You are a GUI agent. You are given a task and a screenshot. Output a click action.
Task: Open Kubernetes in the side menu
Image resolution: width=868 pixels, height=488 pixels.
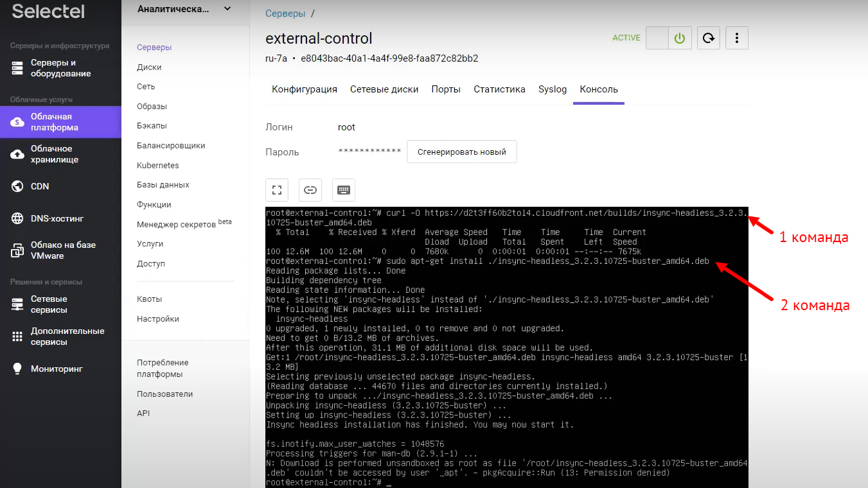pyautogui.click(x=158, y=165)
